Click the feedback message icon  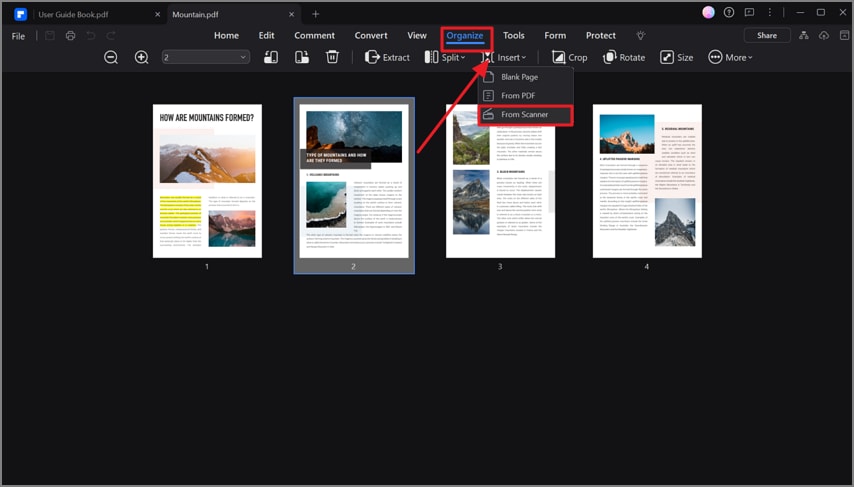(749, 12)
